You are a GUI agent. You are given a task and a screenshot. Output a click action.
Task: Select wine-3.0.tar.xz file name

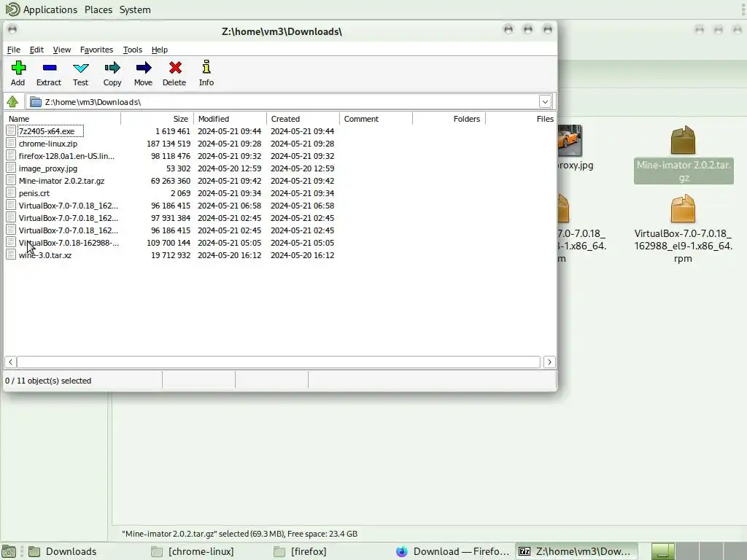(x=45, y=254)
